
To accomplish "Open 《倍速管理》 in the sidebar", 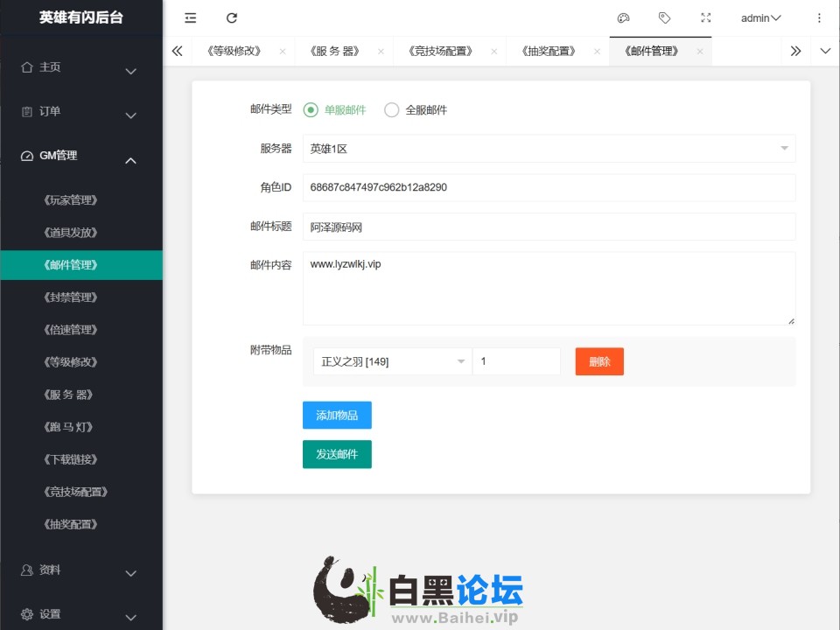I will [81, 330].
